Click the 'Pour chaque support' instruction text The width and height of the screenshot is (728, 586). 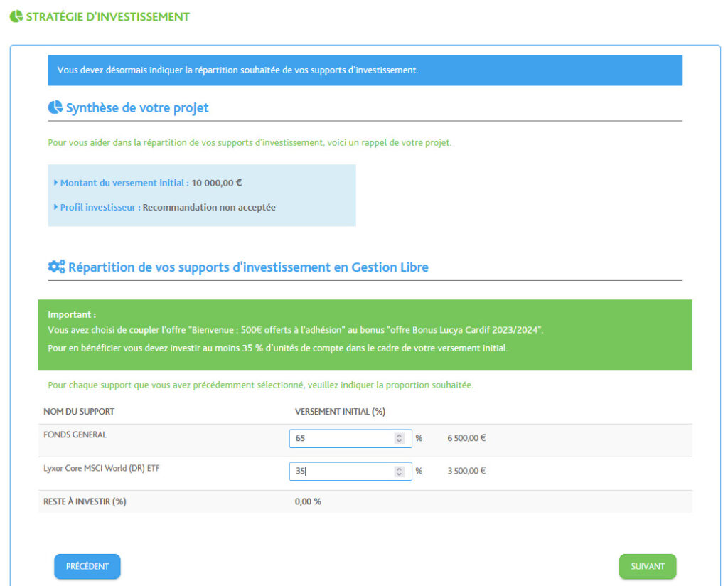260,385
